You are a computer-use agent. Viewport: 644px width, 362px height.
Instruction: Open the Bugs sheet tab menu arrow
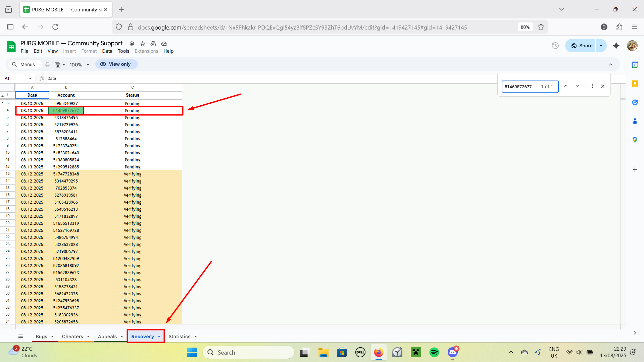point(52,337)
